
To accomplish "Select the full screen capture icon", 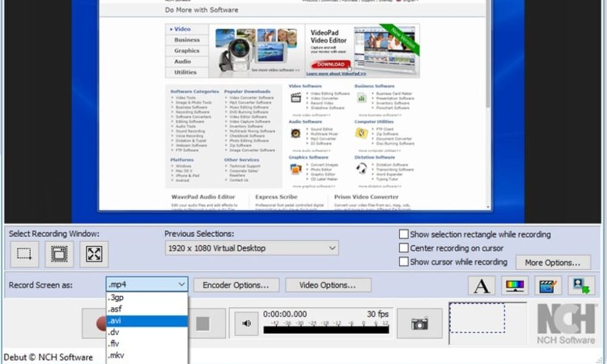I will point(95,254).
